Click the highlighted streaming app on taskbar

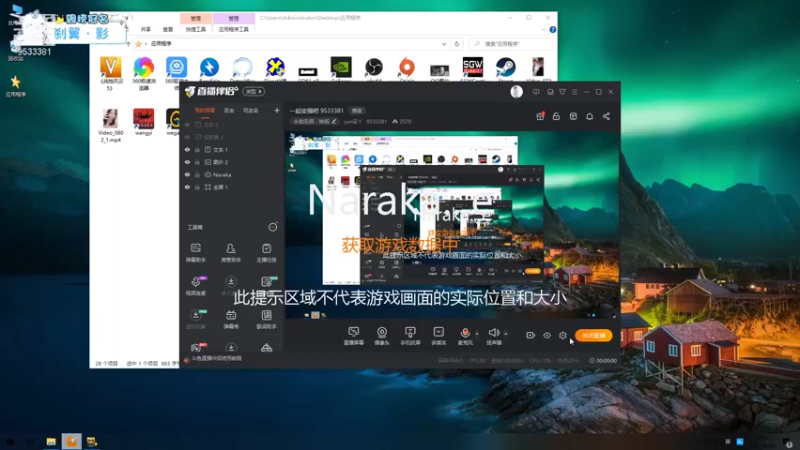pyautogui.click(x=71, y=441)
